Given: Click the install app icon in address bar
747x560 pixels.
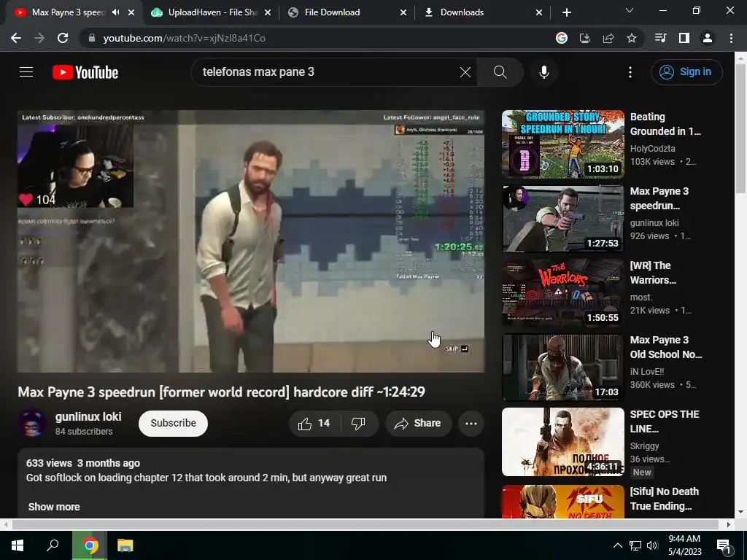Looking at the screenshot, I should (x=585, y=38).
